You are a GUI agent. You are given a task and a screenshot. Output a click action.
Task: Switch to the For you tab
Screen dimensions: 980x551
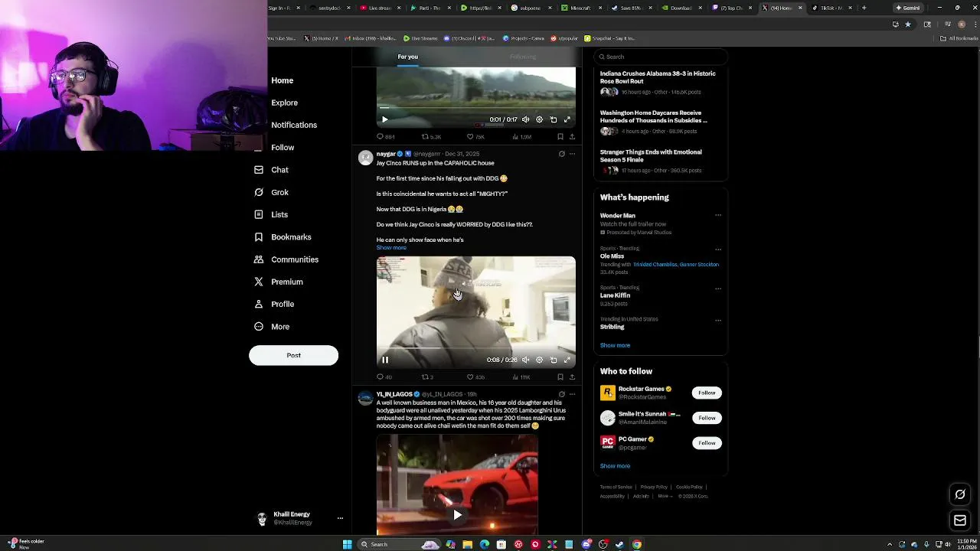pyautogui.click(x=408, y=57)
